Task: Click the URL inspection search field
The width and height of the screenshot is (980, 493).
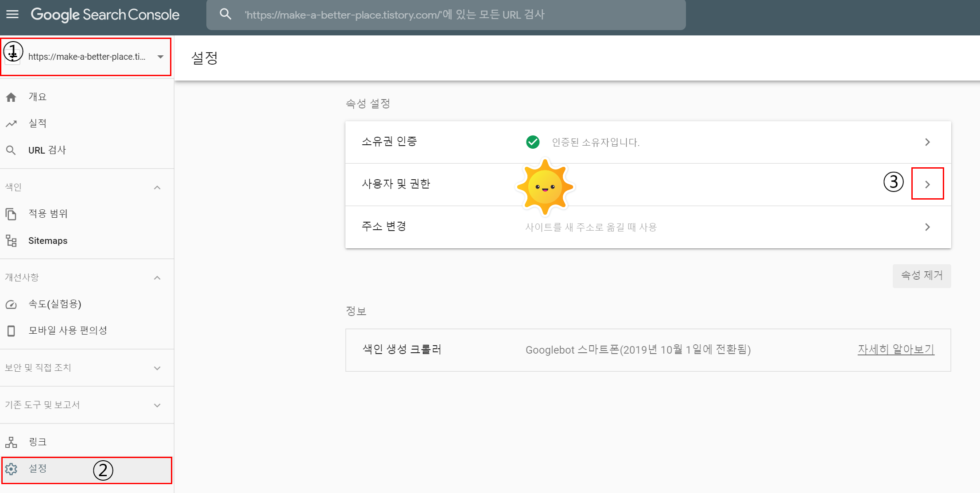Action: (x=443, y=15)
